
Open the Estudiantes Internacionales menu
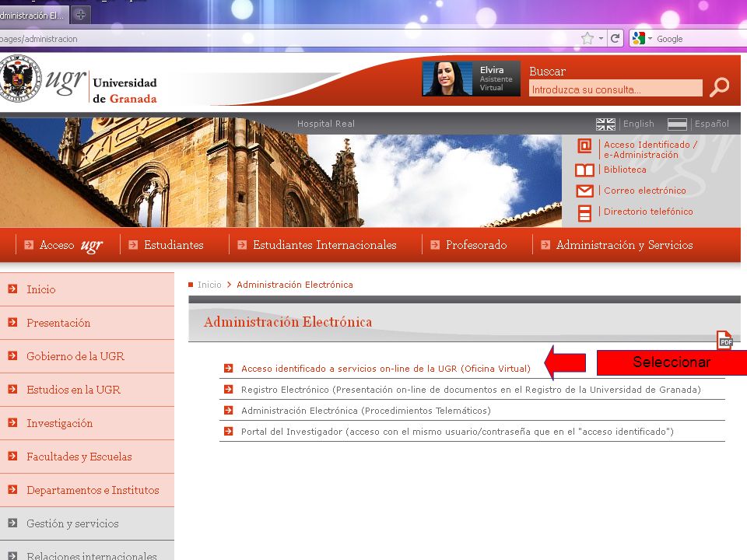324,245
